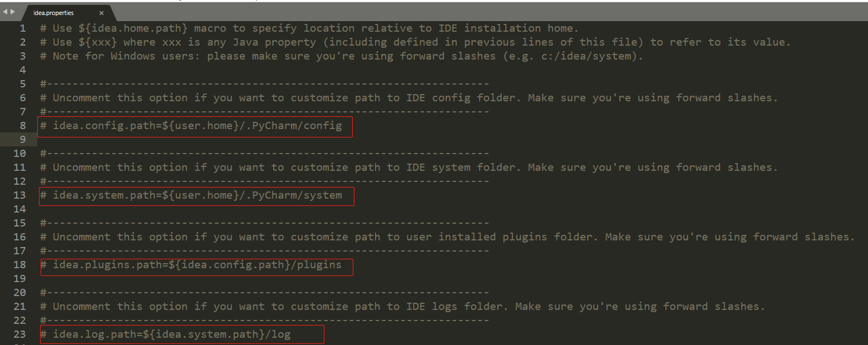The image size is (868, 345).
Task: Click the empty line 9 in the editor
Action: (445, 139)
